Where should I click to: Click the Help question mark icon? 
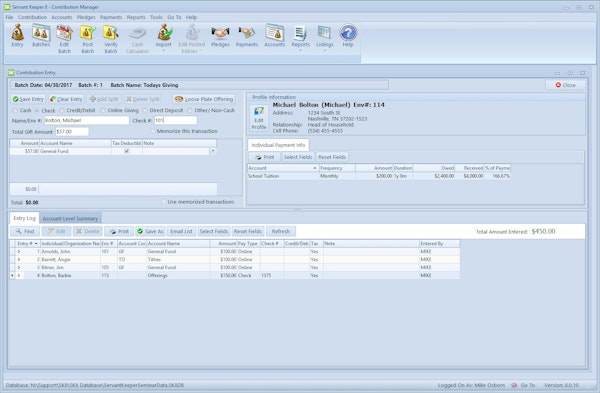pos(348,33)
